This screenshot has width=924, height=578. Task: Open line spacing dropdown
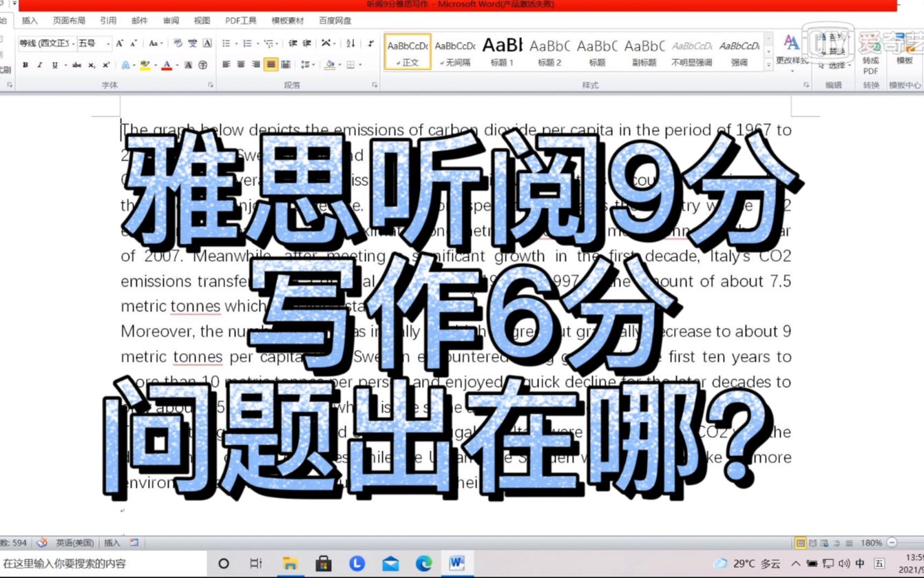[x=307, y=65]
